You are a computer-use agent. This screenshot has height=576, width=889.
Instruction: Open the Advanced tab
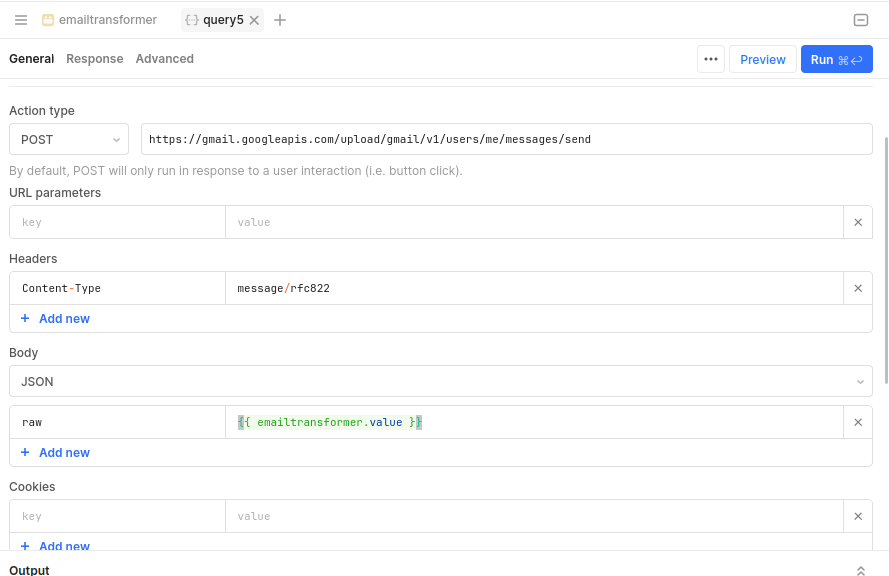point(164,58)
